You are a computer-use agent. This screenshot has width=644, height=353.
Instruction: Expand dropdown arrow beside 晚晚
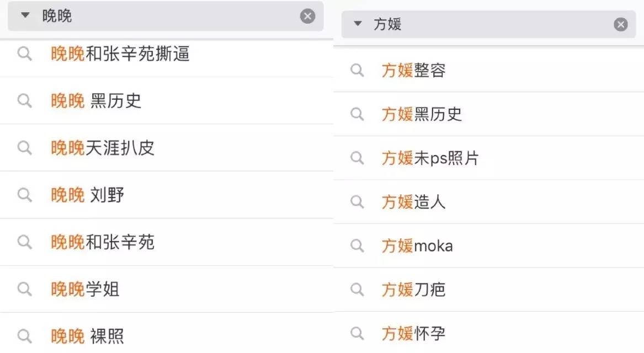25,15
